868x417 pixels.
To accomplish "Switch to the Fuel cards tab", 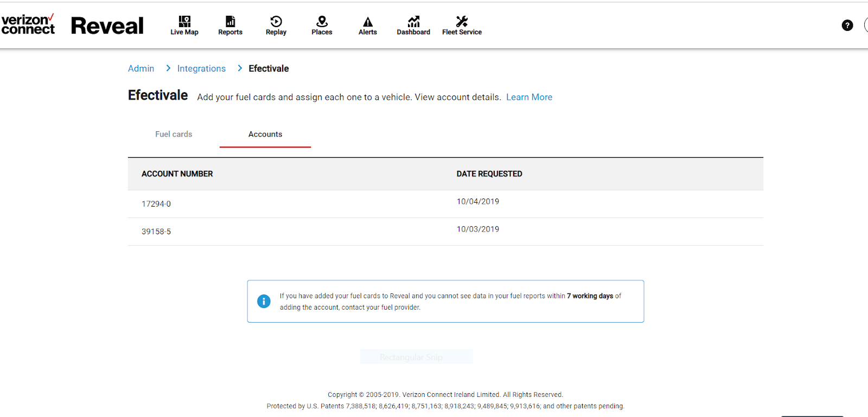I will tap(174, 134).
